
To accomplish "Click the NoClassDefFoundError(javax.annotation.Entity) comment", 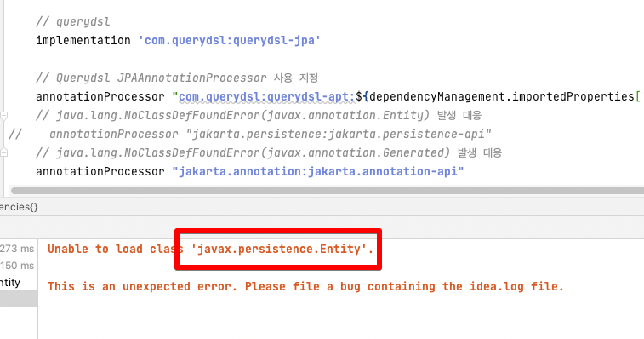I will pos(259,116).
